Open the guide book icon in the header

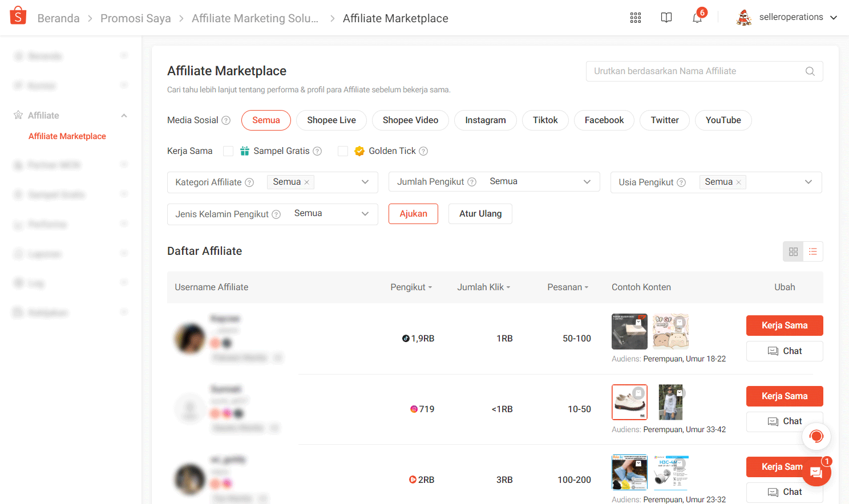click(x=666, y=18)
